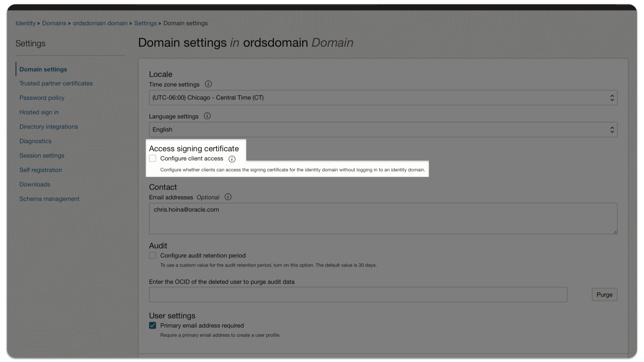
Task: Expand the Chicago Central Time selector
Action: pos(613,98)
